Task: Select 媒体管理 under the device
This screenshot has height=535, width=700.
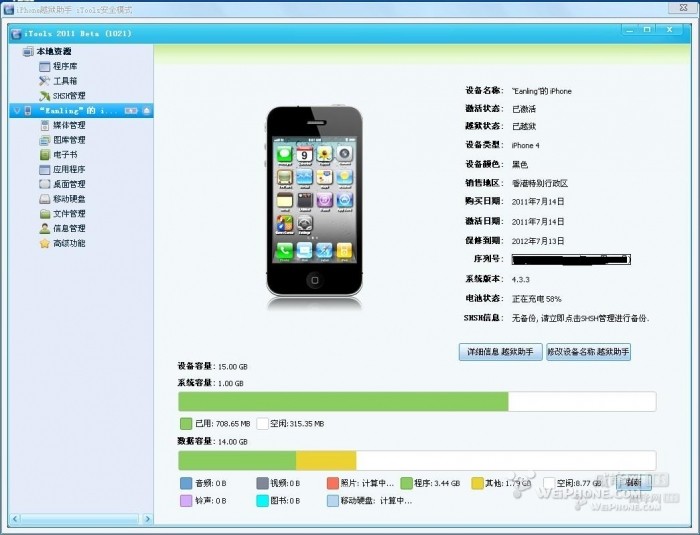Action: (x=69, y=125)
